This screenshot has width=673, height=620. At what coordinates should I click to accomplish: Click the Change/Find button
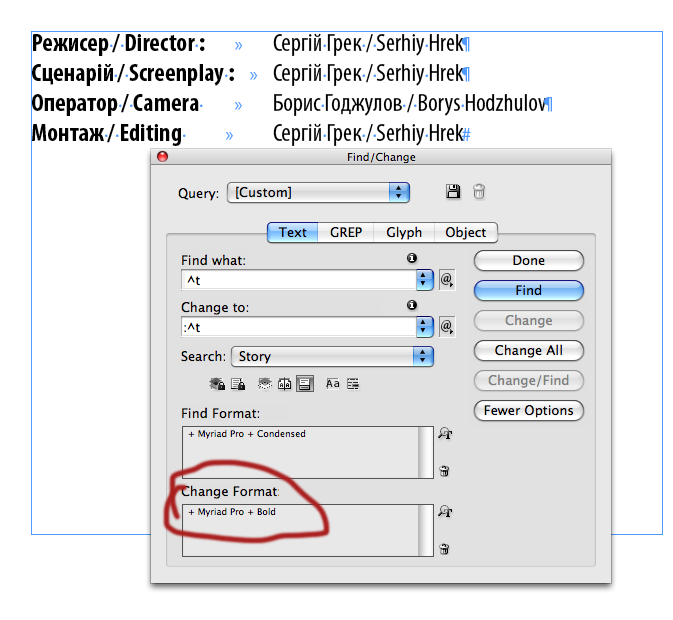(528, 381)
